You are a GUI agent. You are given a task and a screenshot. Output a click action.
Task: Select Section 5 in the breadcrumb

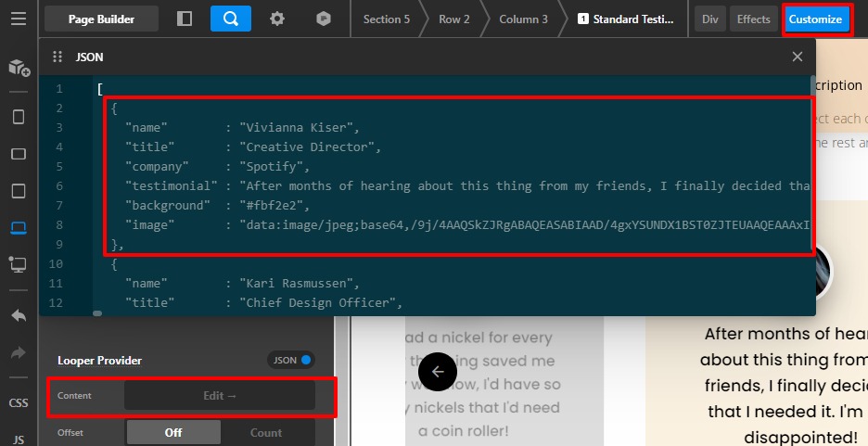386,19
